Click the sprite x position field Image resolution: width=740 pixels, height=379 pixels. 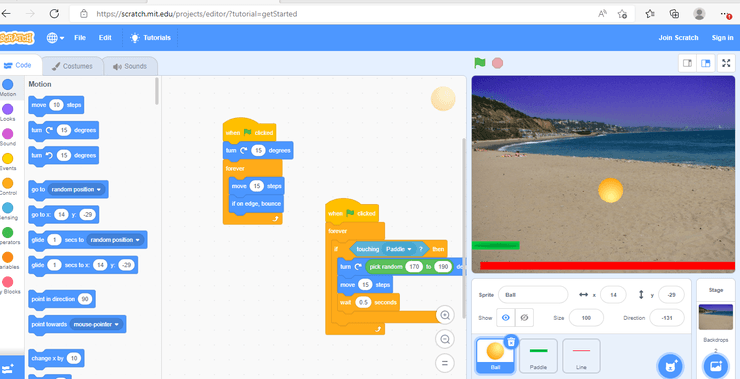pos(613,295)
